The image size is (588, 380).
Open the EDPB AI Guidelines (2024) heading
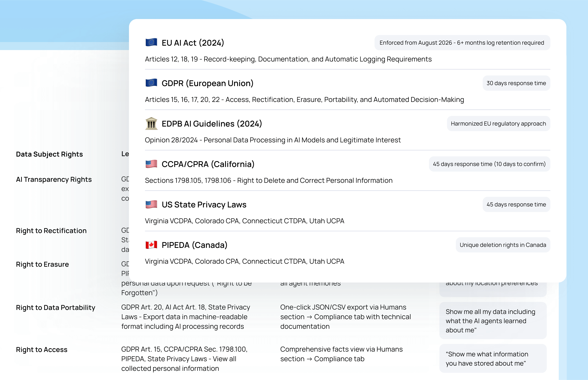[x=211, y=124]
